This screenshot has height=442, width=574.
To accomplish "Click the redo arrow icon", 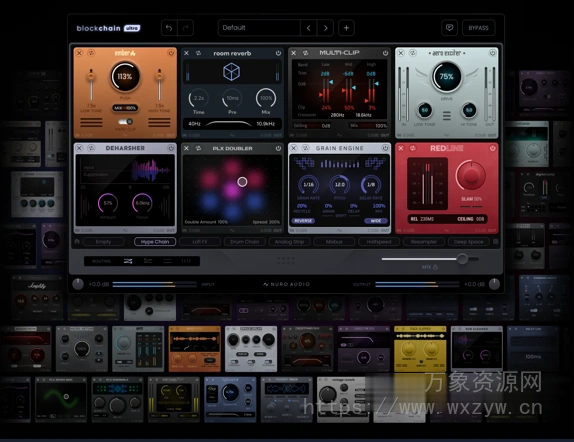I will pos(185,28).
